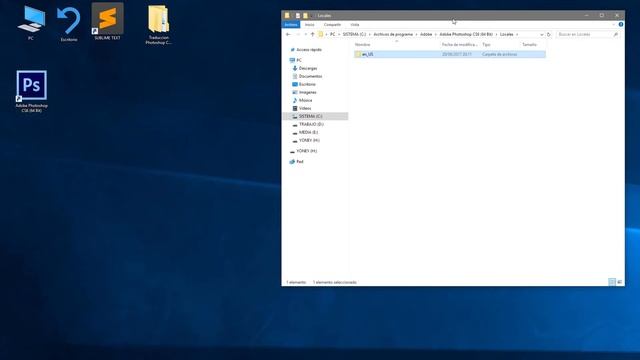Click Locales in the address path
640x360 pixels.
507,34
